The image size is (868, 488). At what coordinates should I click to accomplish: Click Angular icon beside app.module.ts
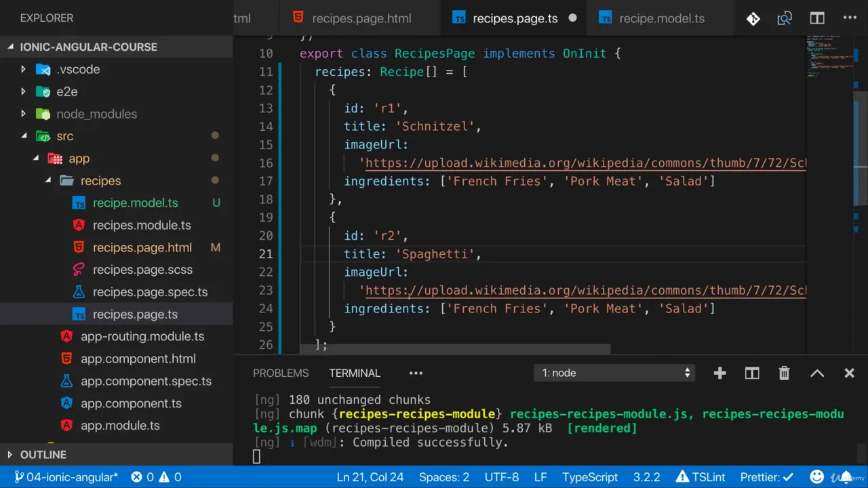click(x=66, y=426)
